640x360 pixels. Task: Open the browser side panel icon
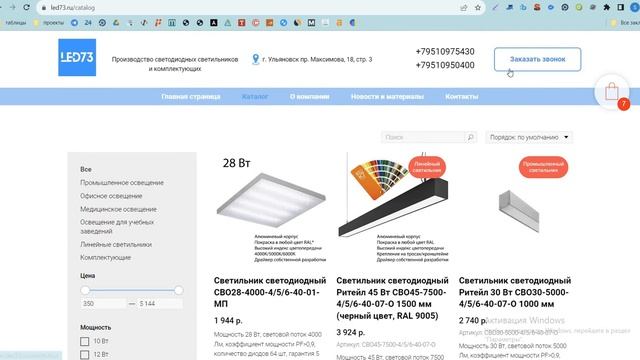(x=620, y=7)
